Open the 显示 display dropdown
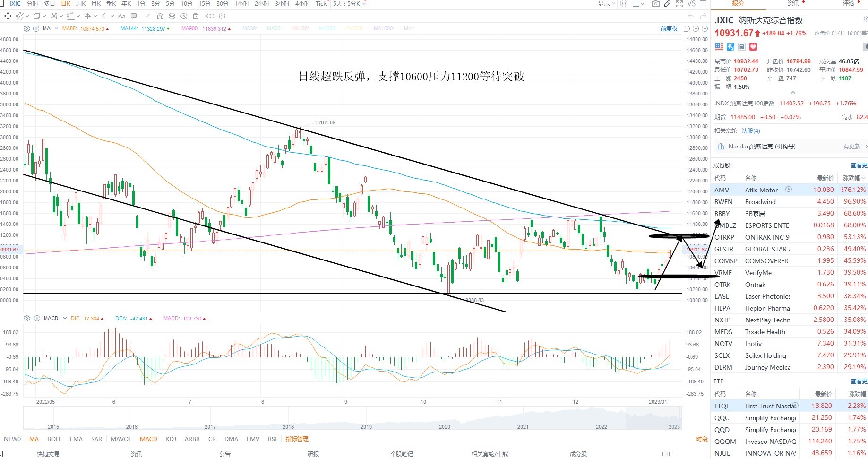This screenshot has width=868, height=459. 607,4
